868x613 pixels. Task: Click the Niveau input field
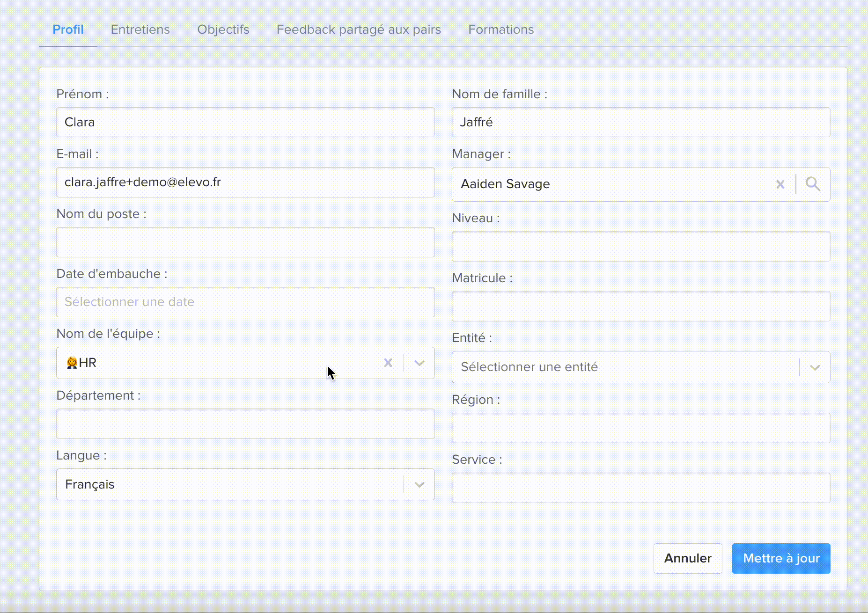pos(641,246)
